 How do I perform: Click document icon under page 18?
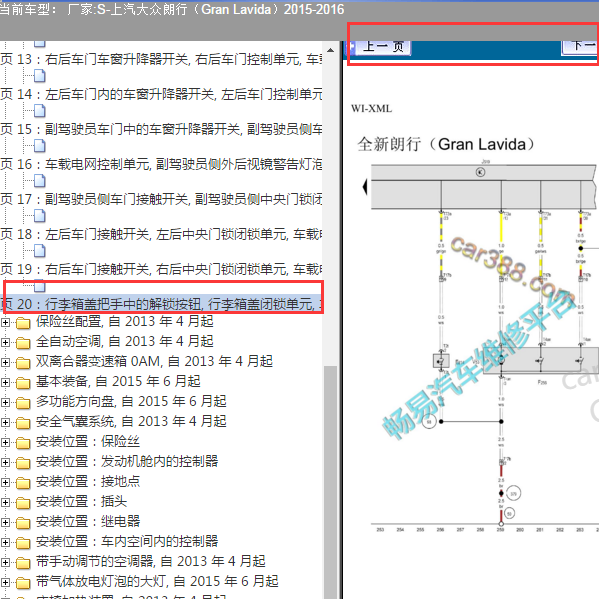click(39, 251)
